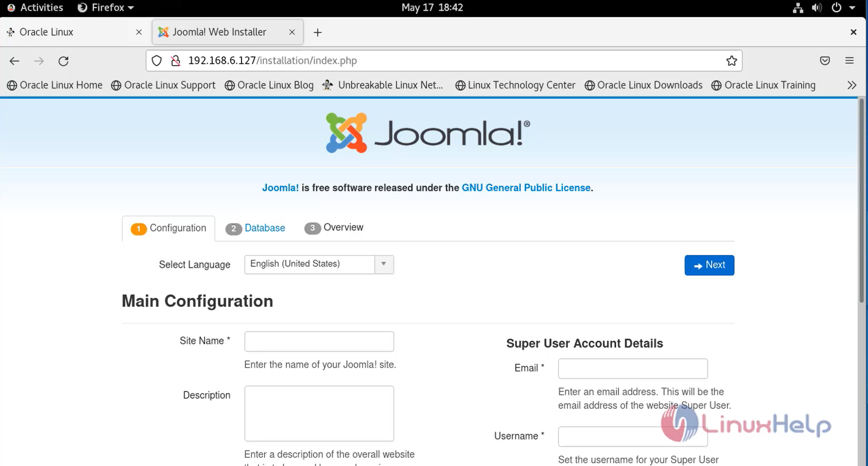Image resolution: width=868 pixels, height=466 pixels.
Task: Close the Joomla! Web Installer tab
Action: pyautogui.click(x=292, y=32)
